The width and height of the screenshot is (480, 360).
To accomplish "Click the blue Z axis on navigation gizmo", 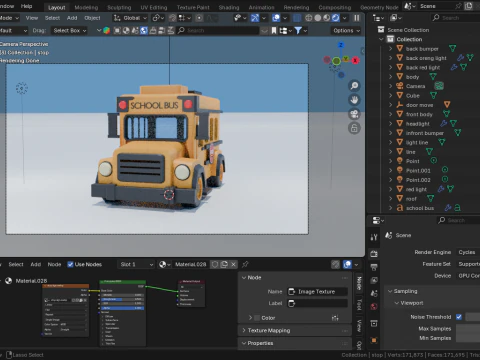I will (341, 45).
